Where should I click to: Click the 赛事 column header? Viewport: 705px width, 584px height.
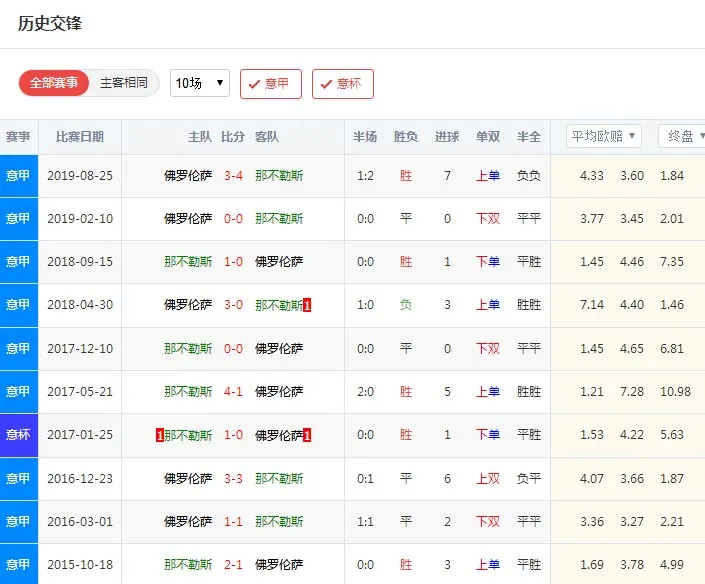pyautogui.click(x=18, y=137)
